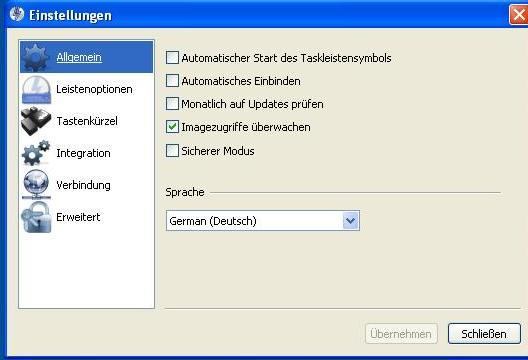Click the app icon in title bar
Viewport: 528px width, 360px height.
click(x=16, y=14)
